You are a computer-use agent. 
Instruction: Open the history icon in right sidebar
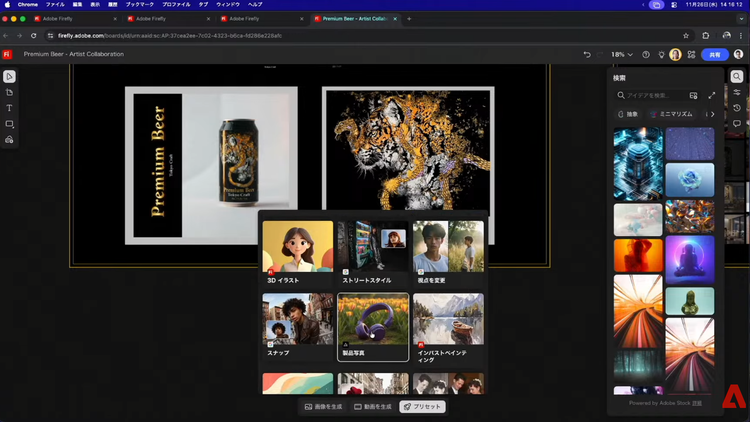737,108
